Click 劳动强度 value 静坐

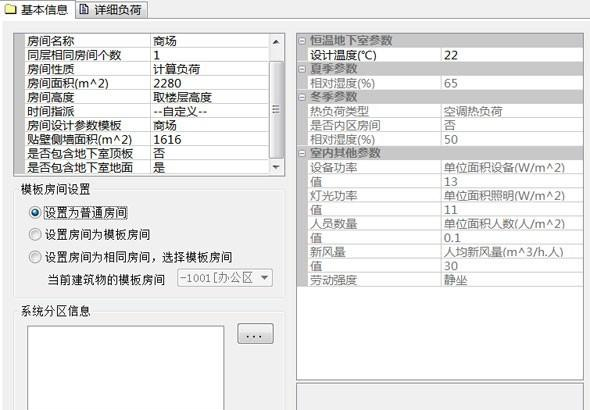[x=512, y=280]
